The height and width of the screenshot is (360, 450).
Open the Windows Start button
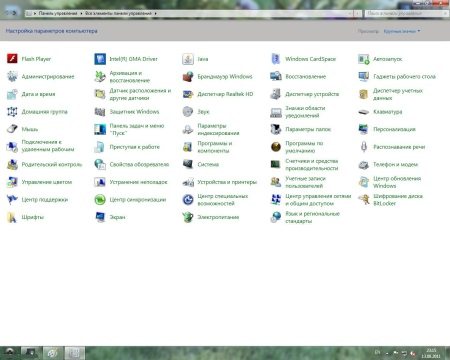coord(9,352)
